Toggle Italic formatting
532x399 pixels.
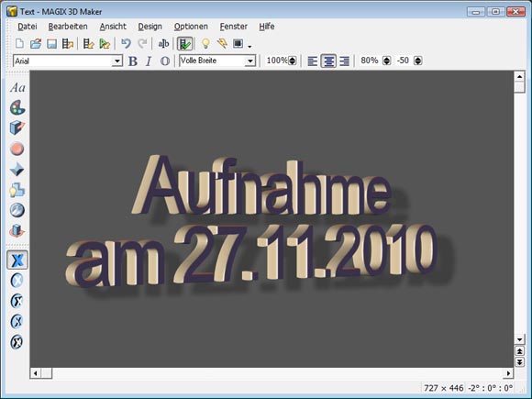point(149,61)
